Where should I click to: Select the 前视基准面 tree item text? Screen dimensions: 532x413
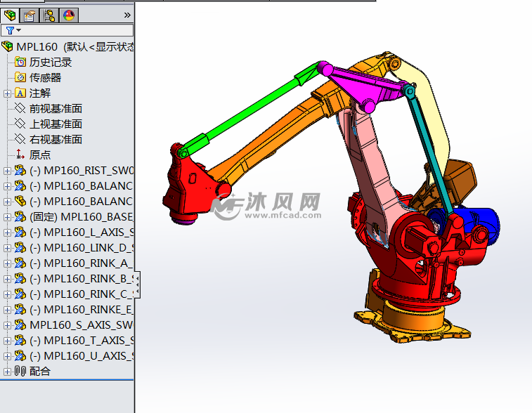click(56, 108)
